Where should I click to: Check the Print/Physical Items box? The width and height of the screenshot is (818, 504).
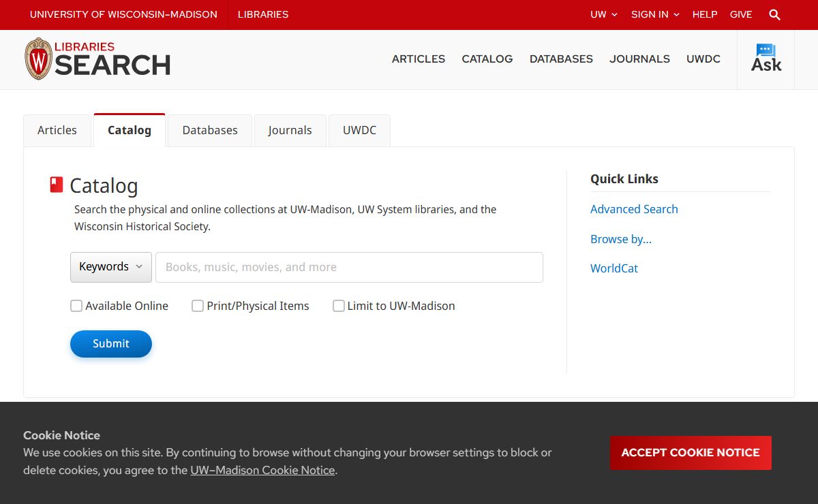click(x=198, y=306)
